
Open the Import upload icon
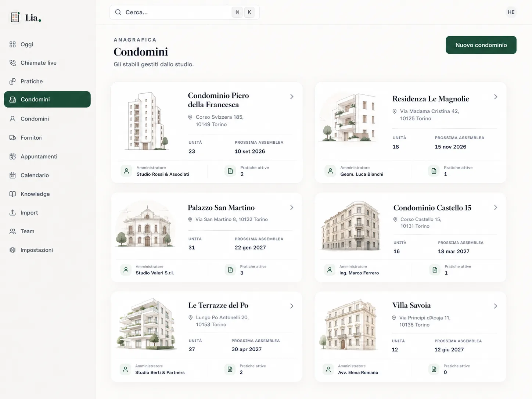(x=12, y=213)
